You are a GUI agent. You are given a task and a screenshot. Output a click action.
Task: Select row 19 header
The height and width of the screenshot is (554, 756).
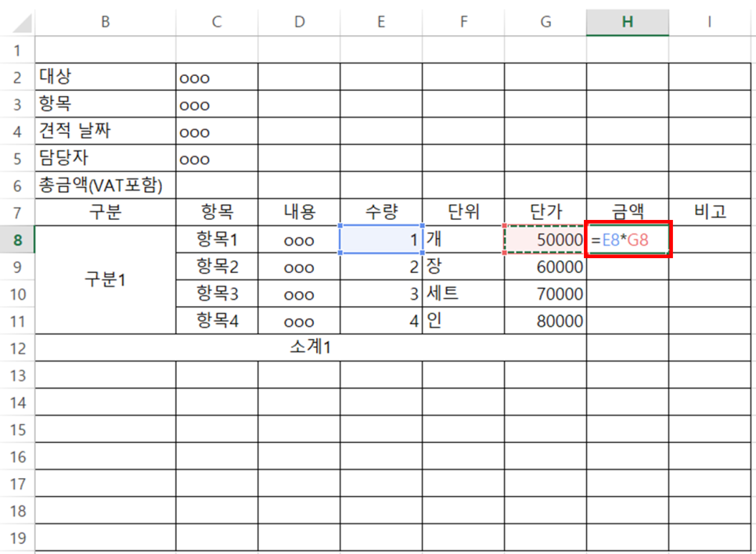[x=17, y=538]
